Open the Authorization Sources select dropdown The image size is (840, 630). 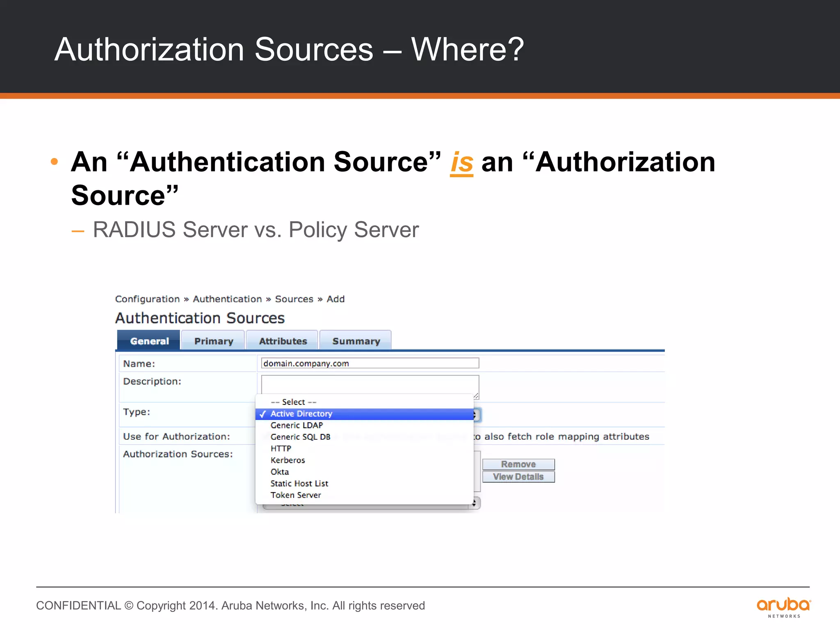[371, 504]
